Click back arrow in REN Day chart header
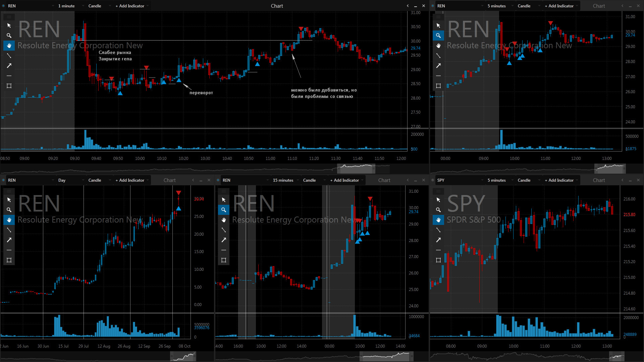The height and width of the screenshot is (362, 644). click(193, 180)
